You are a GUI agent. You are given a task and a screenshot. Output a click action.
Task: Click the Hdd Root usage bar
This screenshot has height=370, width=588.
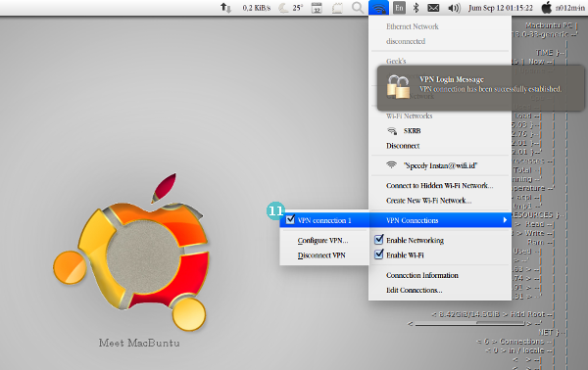pos(469,324)
